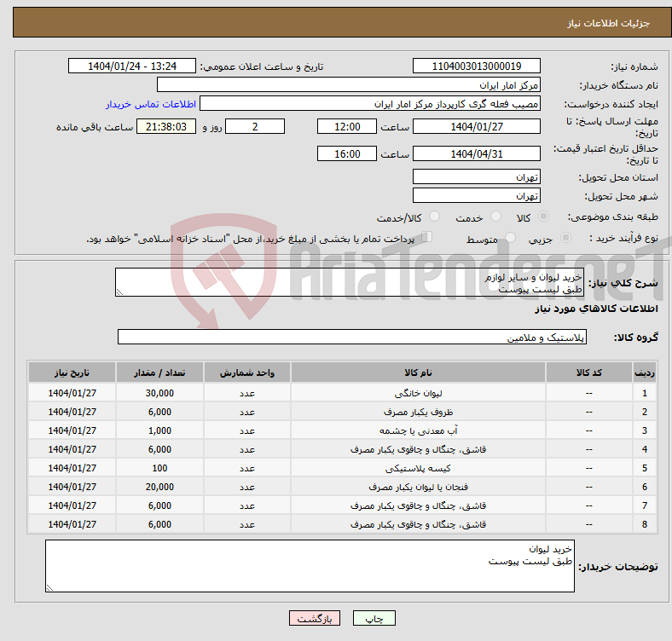
Task: Click the توضیحات خریدار notes textarea
Action: click(310, 566)
